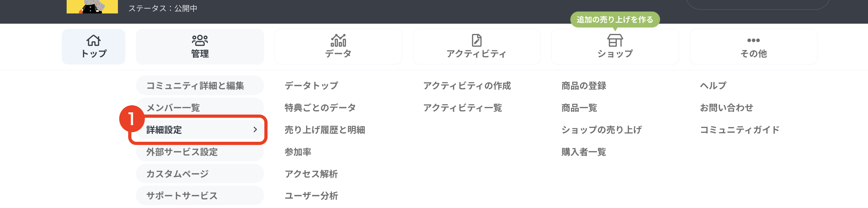Open the お問い合わせ link
The height and width of the screenshot is (208, 868).
pos(726,108)
